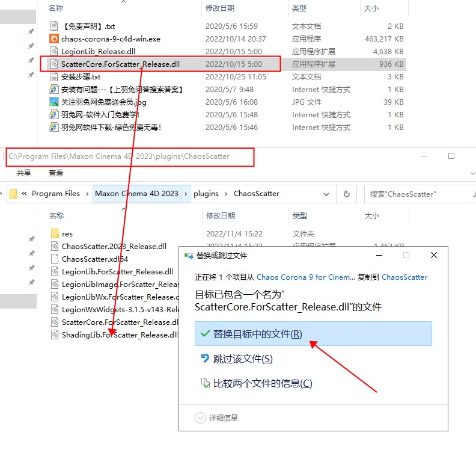This screenshot has width=476, height=450.
Task: Click the JPG 文件 type cell
Action: coord(307,102)
